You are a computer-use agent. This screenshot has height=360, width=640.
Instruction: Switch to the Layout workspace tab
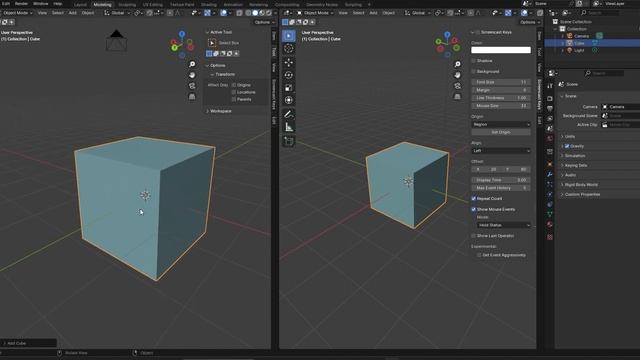pos(80,4)
